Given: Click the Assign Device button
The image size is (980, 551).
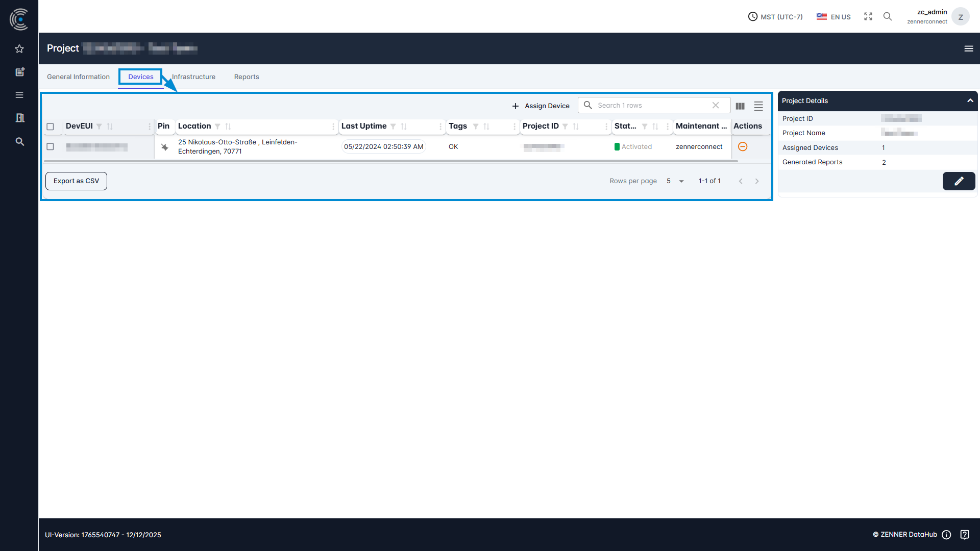Looking at the screenshot, I should click(541, 106).
